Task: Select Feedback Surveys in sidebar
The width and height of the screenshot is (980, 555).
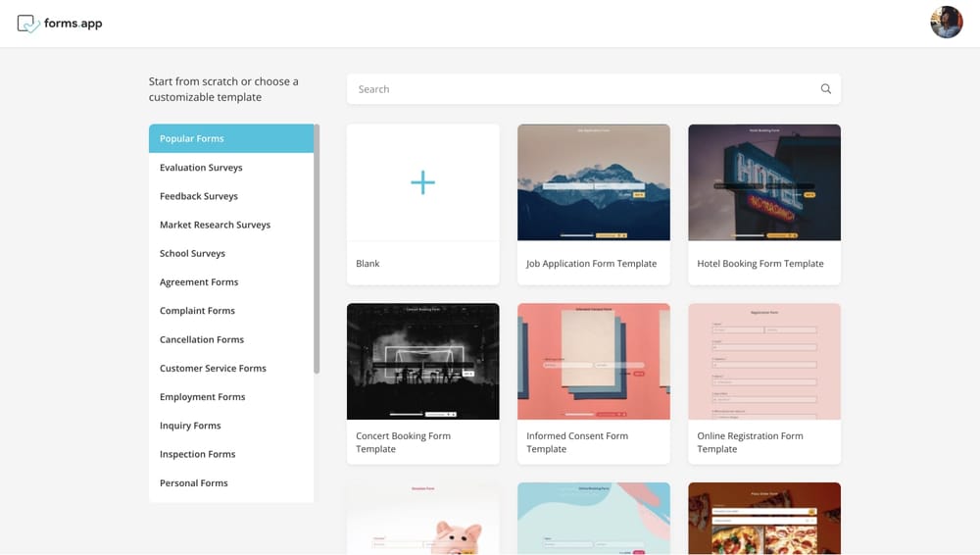Action: click(199, 196)
